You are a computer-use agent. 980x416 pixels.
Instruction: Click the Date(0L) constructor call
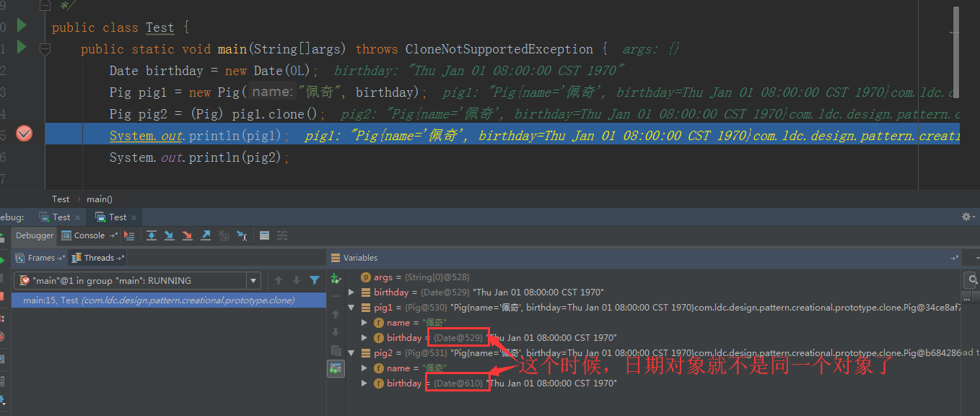[x=281, y=71]
